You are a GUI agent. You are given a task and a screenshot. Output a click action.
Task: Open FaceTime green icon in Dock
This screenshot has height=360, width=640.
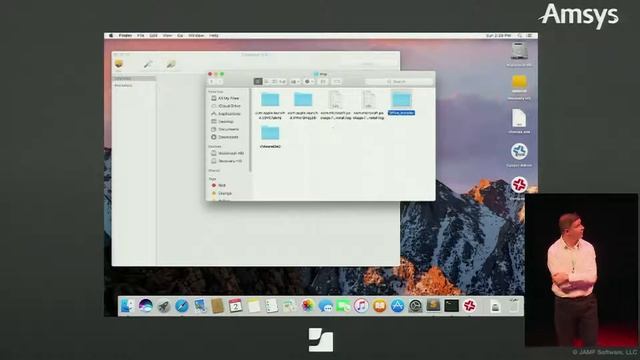click(343, 306)
